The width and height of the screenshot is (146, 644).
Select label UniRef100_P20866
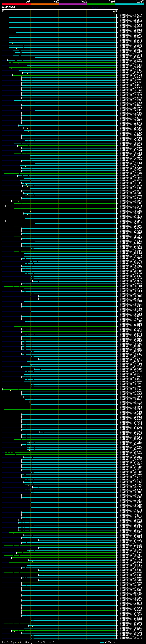(131, 208)
